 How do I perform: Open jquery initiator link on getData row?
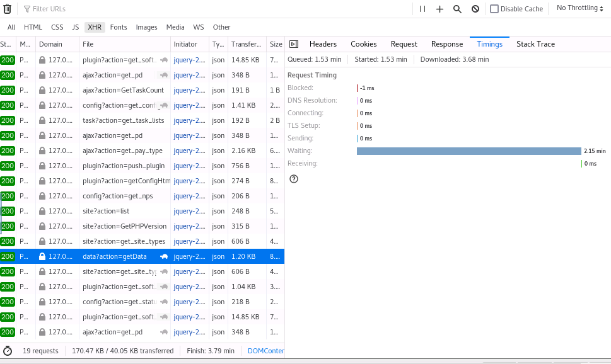[189, 256]
